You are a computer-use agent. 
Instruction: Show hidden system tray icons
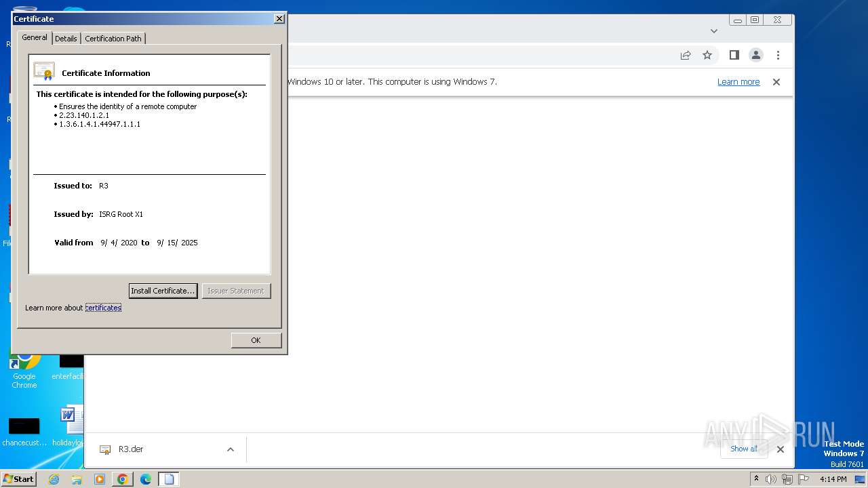click(x=756, y=479)
